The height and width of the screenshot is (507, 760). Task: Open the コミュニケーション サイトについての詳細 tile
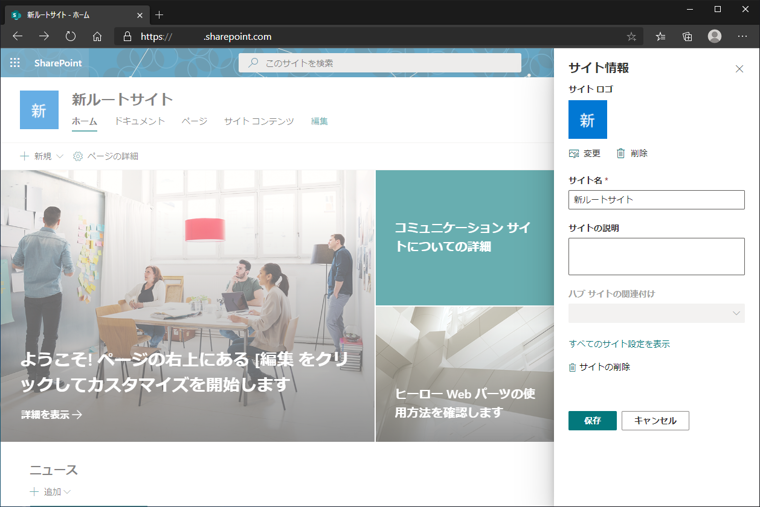click(x=464, y=238)
